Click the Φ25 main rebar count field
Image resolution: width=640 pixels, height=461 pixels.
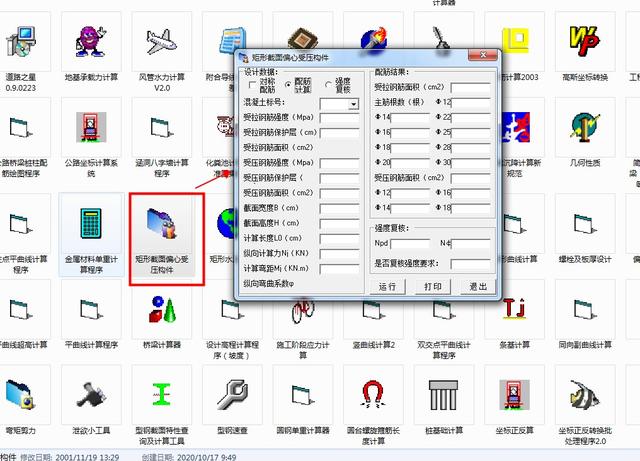(471, 134)
